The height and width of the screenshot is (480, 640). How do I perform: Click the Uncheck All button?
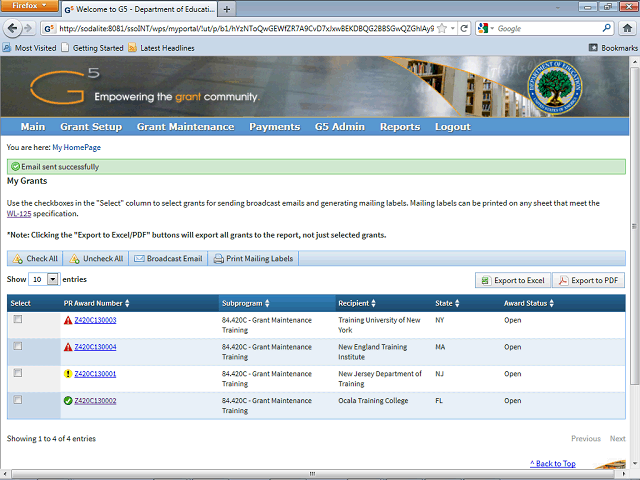click(x=96, y=258)
